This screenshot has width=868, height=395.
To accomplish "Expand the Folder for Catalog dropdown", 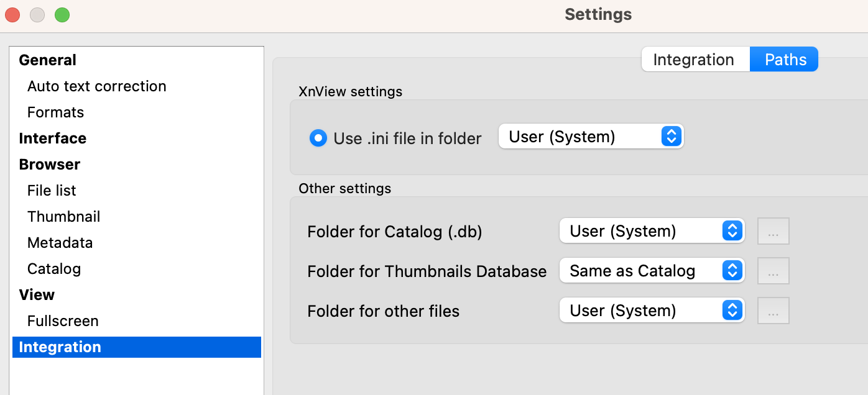I will point(652,231).
